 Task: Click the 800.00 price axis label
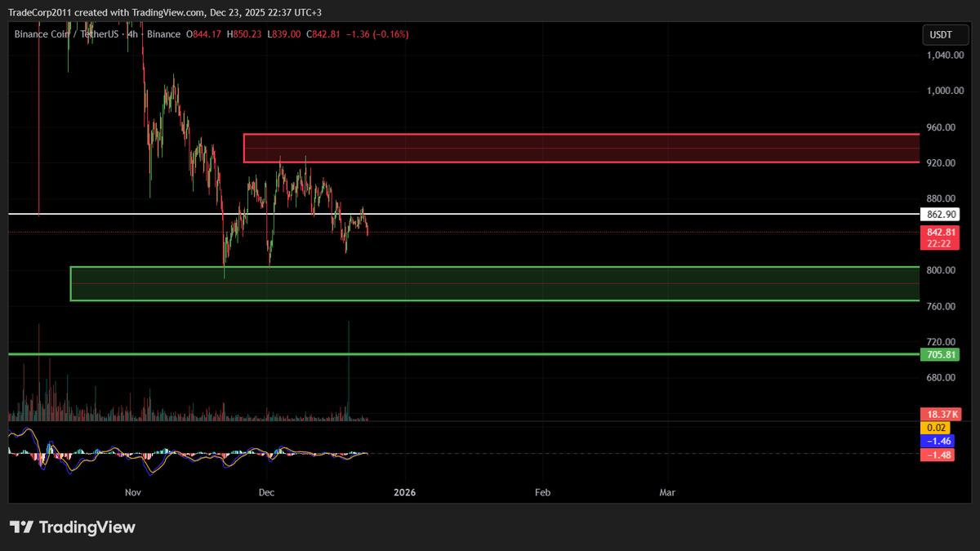click(942, 270)
